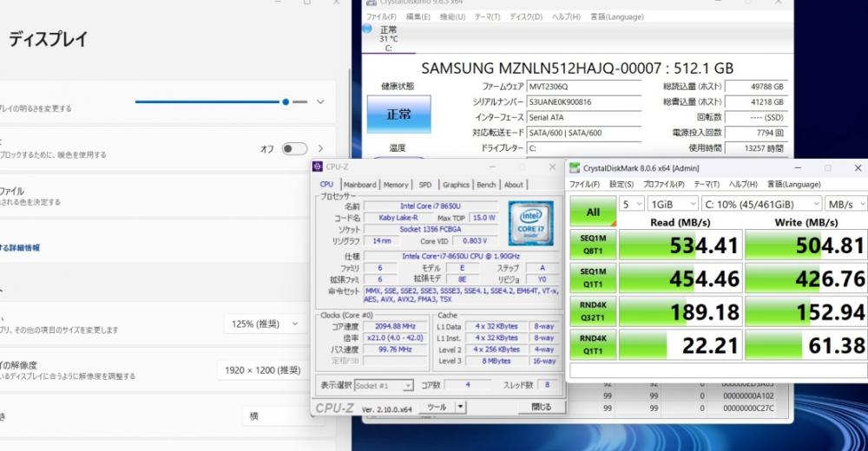The width and height of the screenshot is (868, 451).
Task: Switch to the About tab
Action: pyautogui.click(x=513, y=184)
